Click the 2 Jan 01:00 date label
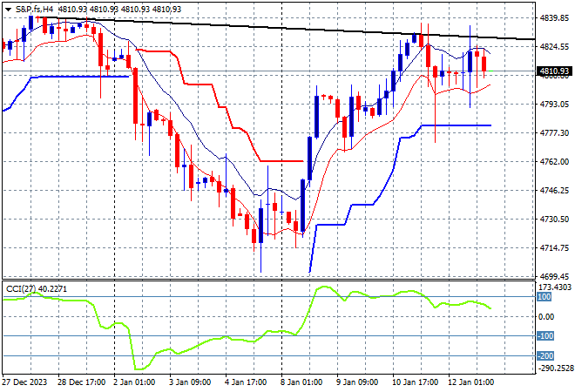 [133, 382]
